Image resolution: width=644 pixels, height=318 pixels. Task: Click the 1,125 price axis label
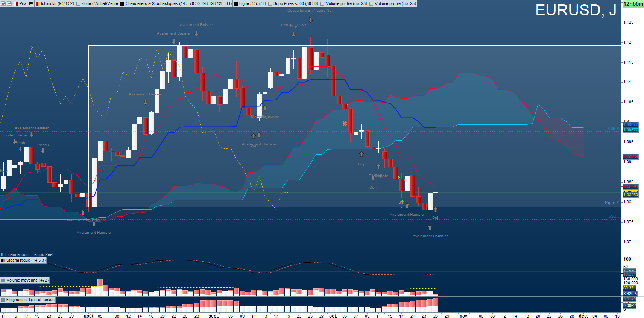(628, 22)
